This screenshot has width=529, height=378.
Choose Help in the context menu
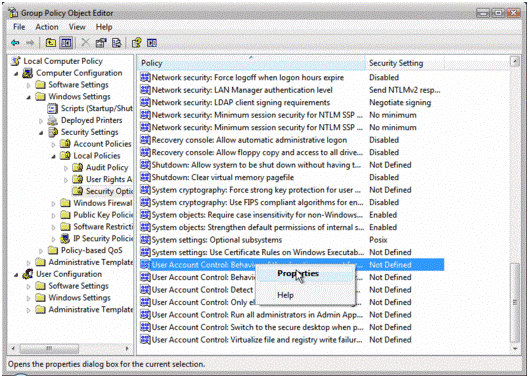(x=305, y=295)
